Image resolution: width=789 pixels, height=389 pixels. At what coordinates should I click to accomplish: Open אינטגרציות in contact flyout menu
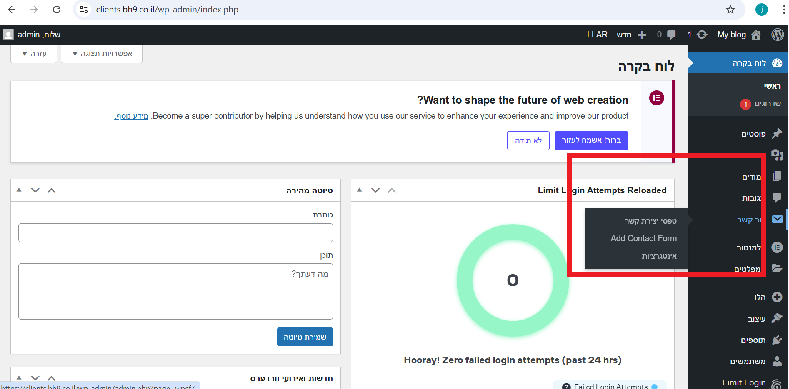[659, 256]
